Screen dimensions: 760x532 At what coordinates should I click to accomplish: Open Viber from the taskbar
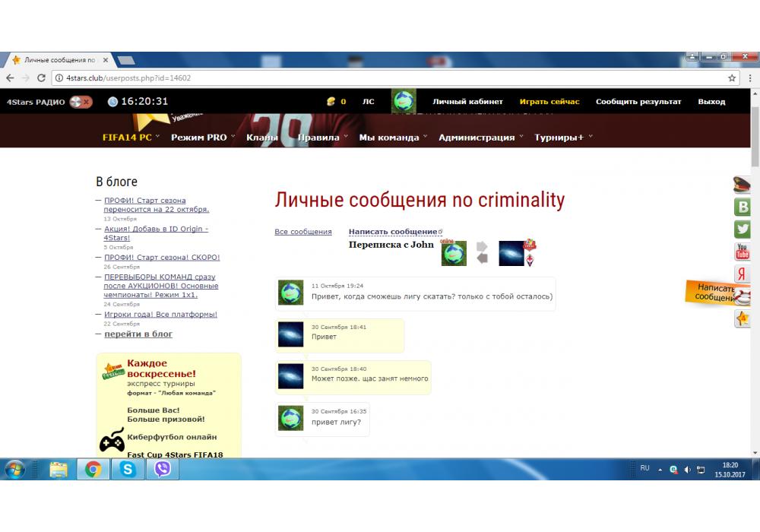pos(162,470)
